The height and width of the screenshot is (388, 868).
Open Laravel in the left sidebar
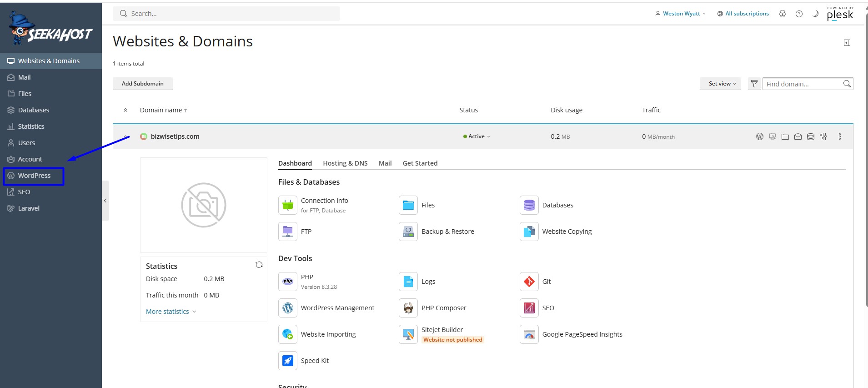tap(51, 208)
